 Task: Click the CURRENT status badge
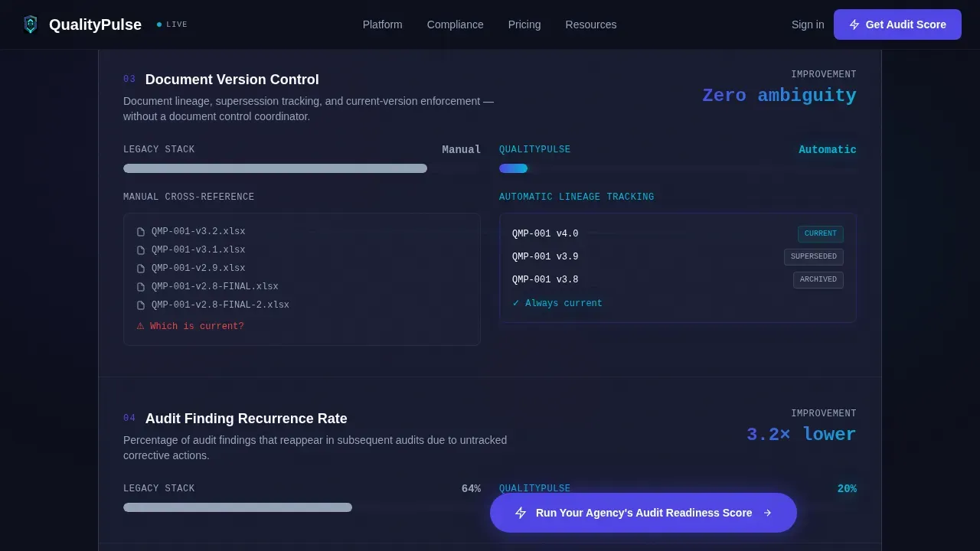[821, 234]
